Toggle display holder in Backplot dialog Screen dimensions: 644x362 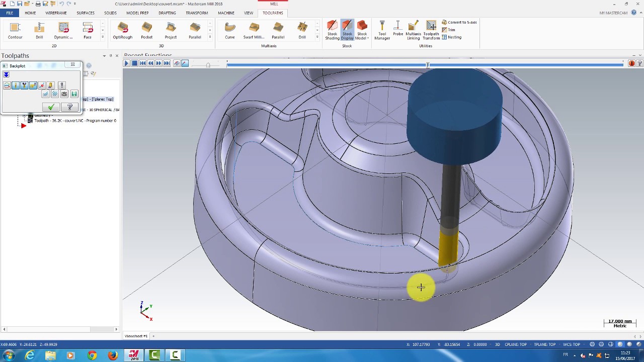pos(24,85)
